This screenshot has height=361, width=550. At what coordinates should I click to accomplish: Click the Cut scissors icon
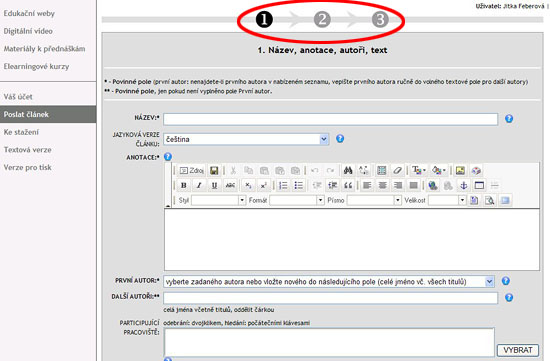233,171
